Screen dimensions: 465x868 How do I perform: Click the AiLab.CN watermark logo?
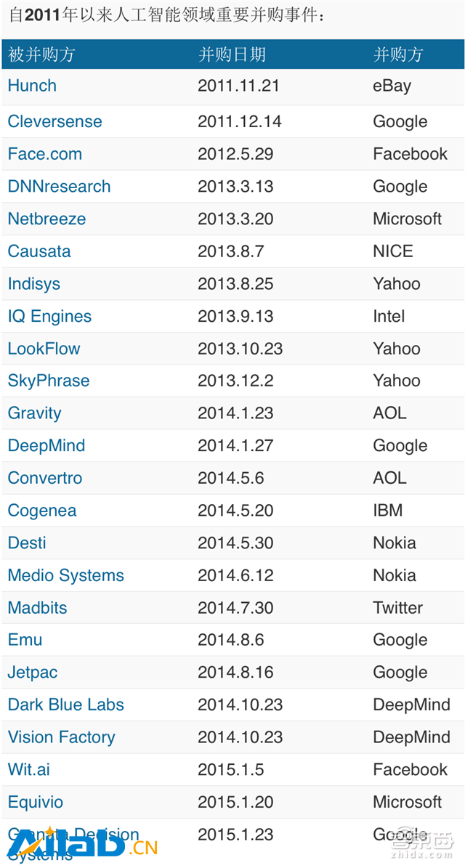tap(84, 845)
